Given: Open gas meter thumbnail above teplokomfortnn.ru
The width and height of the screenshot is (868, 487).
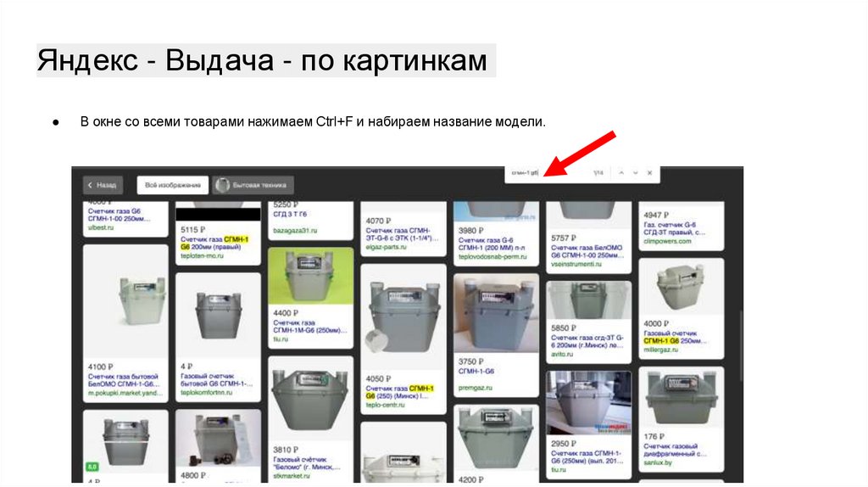Looking at the screenshot, I should (218, 315).
